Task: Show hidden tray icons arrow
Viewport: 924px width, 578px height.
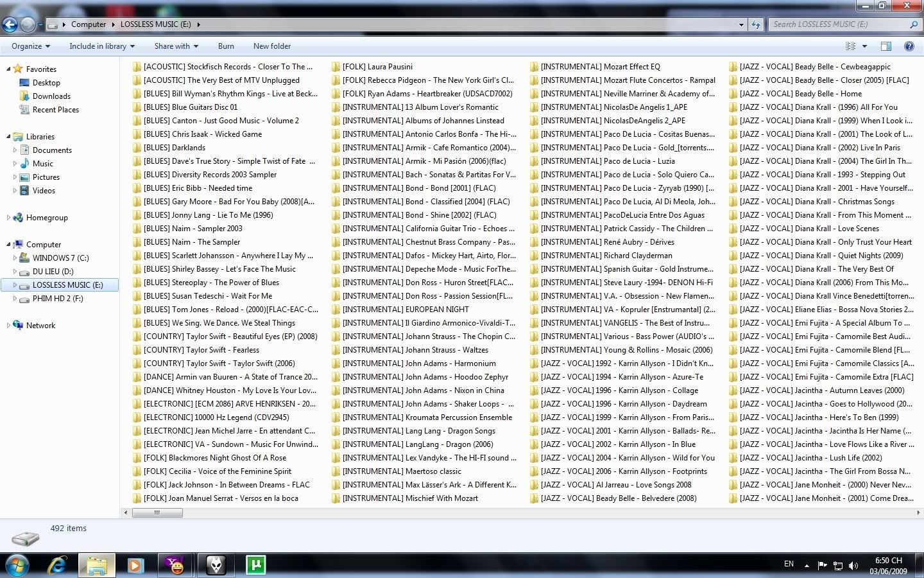Action: (x=807, y=566)
